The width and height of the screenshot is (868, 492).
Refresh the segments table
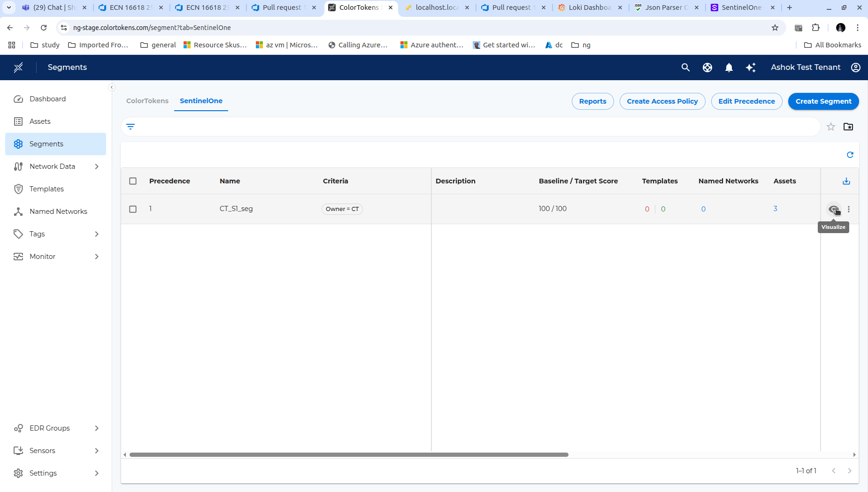tap(850, 155)
